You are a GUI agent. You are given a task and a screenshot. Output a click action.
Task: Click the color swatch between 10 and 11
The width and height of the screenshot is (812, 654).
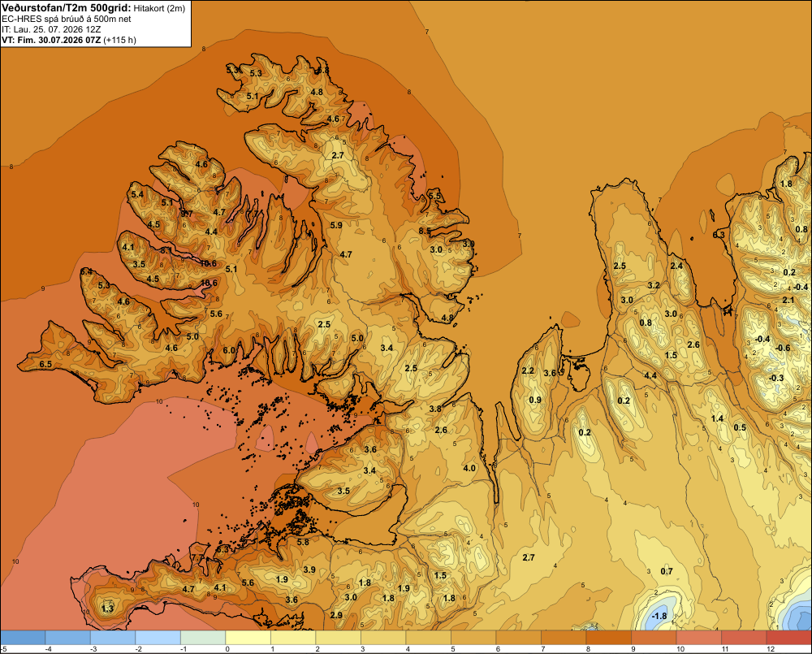coord(698,638)
